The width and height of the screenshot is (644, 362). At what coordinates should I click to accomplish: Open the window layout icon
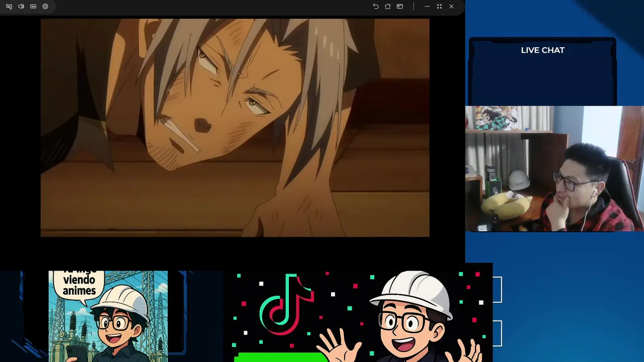[x=400, y=7]
